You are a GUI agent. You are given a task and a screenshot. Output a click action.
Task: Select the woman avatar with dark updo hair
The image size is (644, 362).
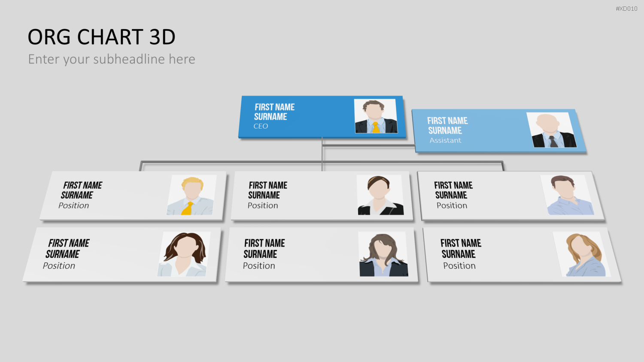380,195
